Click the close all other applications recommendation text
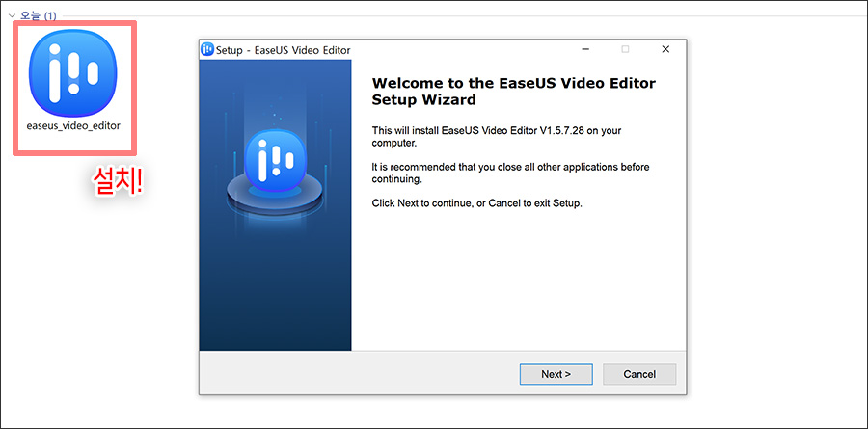Viewport: 868px width, 429px height. click(x=510, y=173)
